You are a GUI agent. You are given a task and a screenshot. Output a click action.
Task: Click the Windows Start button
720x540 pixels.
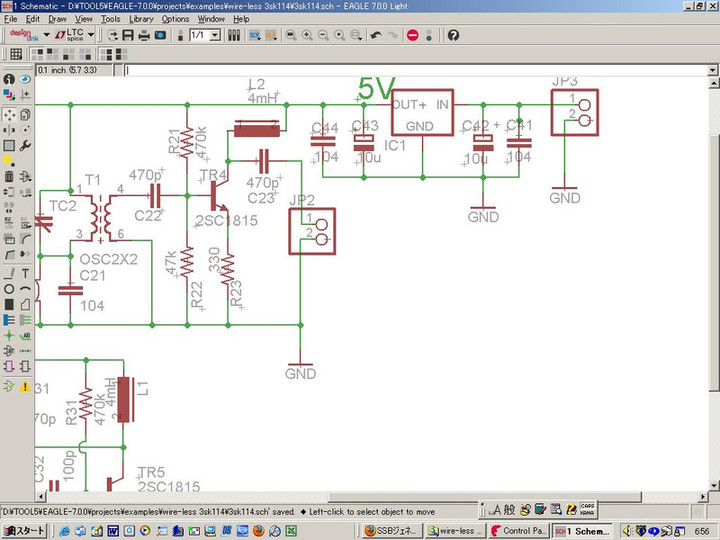click(x=24, y=531)
